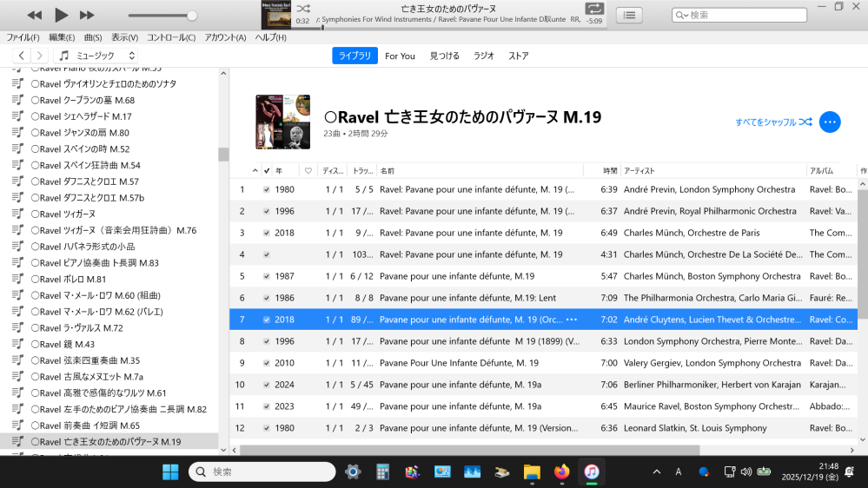Switch to the ライブラリ tab
The height and width of the screenshot is (488, 868).
pyautogui.click(x=354, y=56)
